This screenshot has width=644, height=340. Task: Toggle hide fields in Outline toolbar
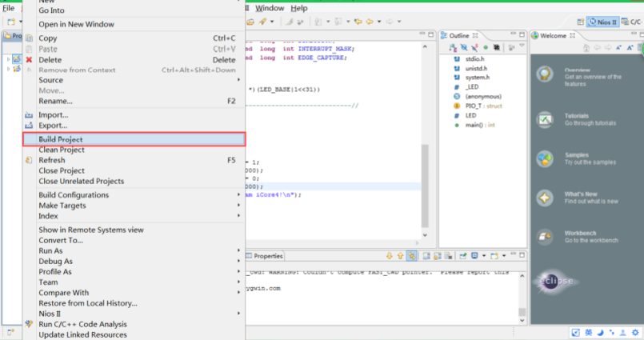click(x=462, y=48)
